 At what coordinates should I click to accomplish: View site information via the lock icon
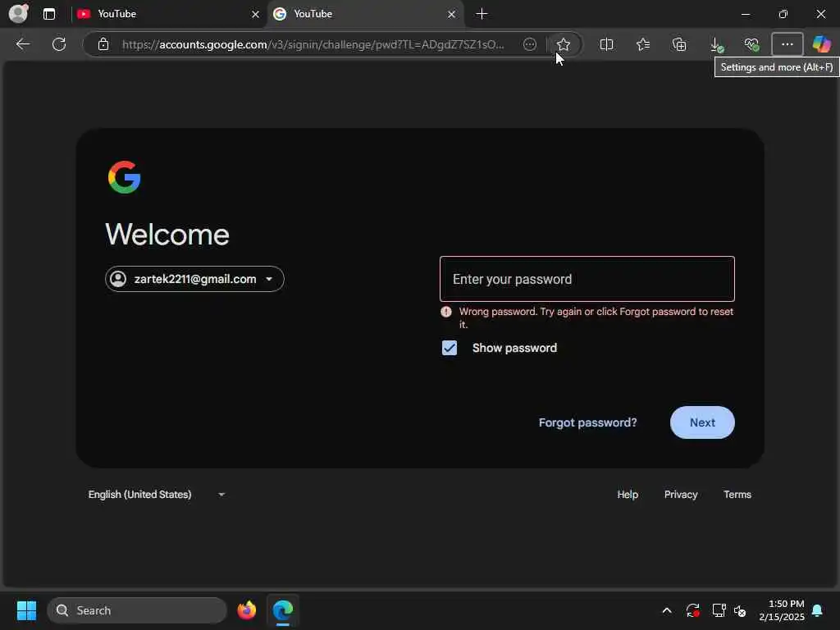tap(103, 44)
